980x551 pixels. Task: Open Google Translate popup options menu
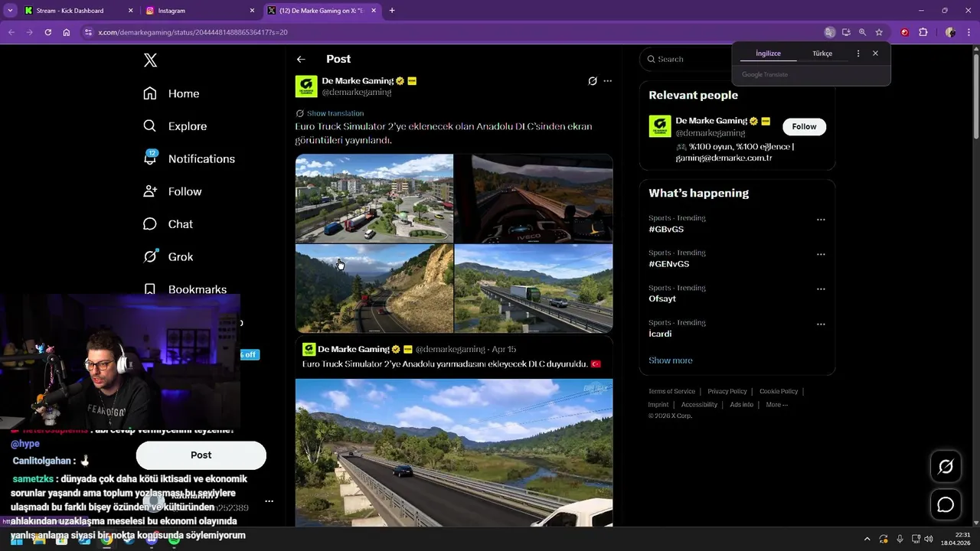click(x=858, y=54)
